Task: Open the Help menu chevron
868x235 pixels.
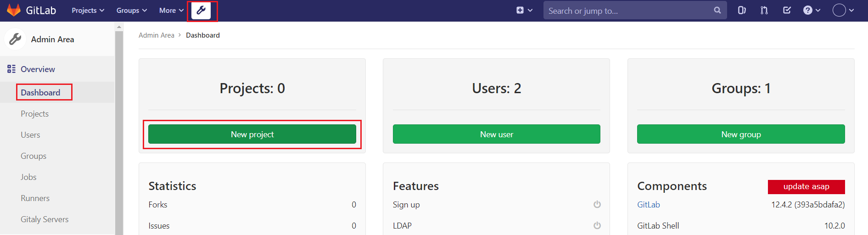Action: (x=818, y=10)
